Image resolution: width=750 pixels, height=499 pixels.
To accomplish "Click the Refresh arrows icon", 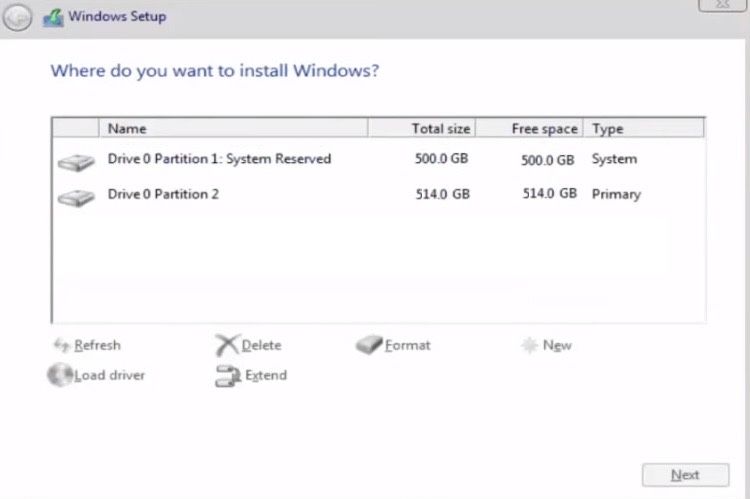I will point(61,345).
